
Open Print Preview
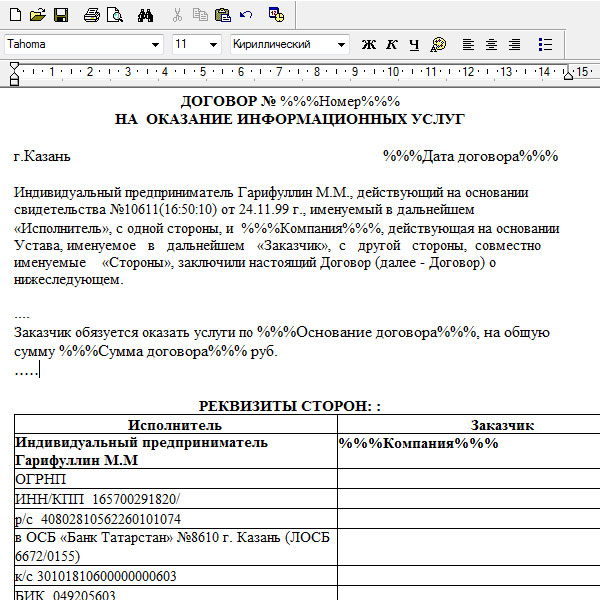click(x=114, y=15)
